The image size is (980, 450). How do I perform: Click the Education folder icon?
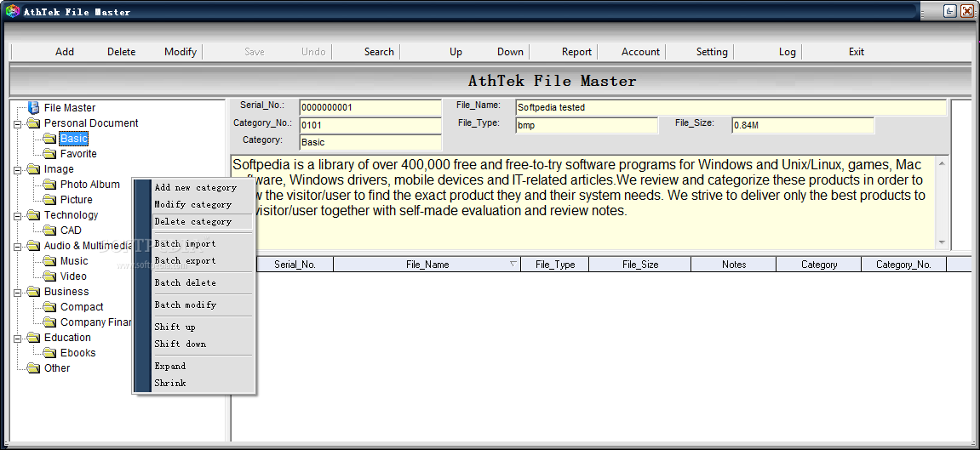33,338
